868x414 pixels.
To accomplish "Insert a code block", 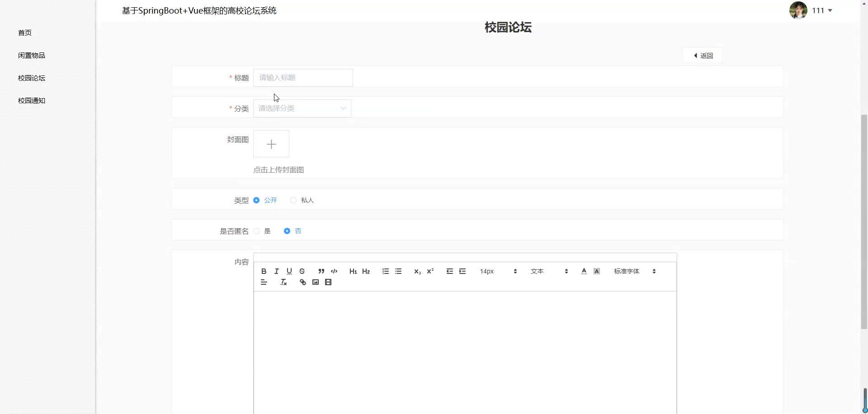I will pyautogui.click(x=334, y=271).
